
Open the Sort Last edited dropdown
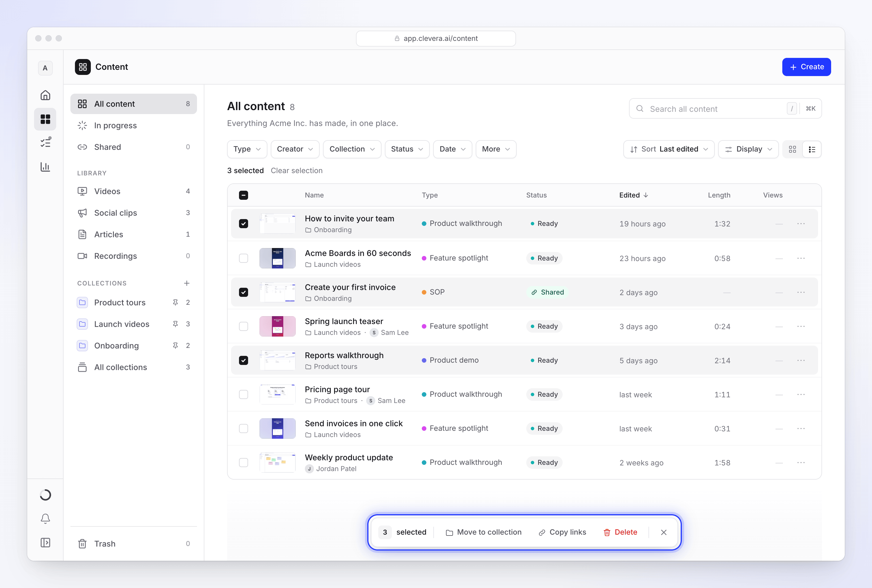coord(669,149)
